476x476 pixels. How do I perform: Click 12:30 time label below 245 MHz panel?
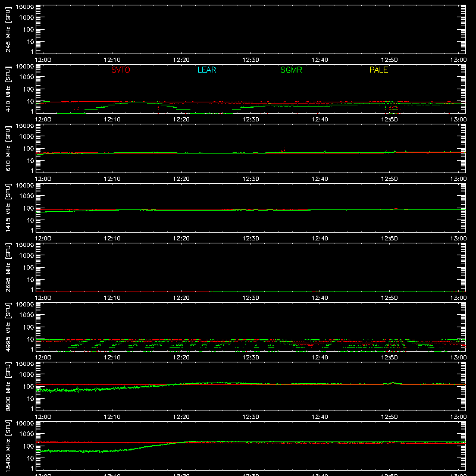tap(250, 60)
